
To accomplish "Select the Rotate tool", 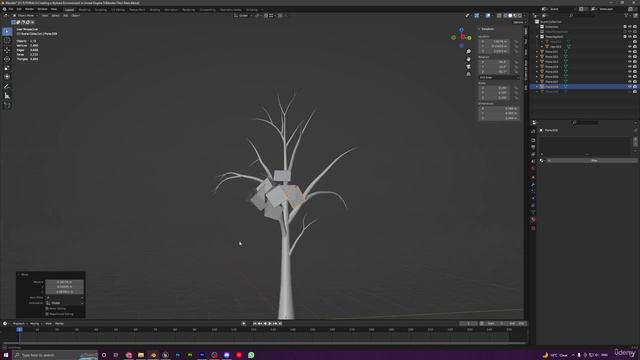I will [x=7, y=59].
